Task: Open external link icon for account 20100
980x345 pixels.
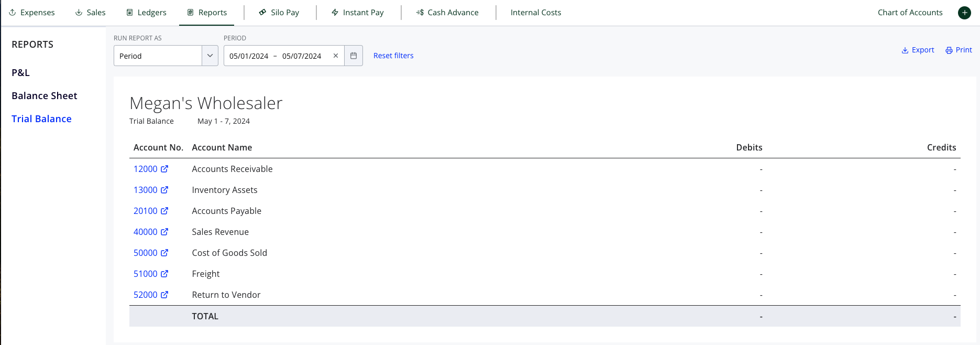Action: 164,211
